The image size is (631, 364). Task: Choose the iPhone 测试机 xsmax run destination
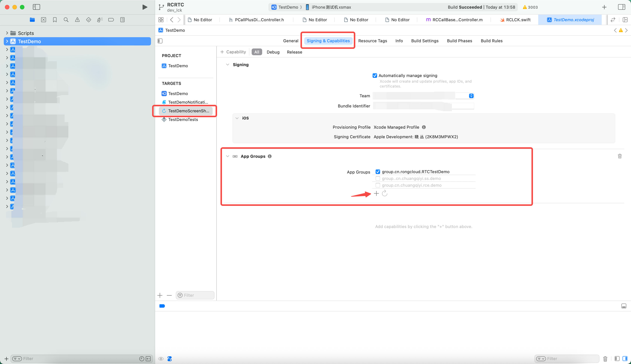[328, 7]
